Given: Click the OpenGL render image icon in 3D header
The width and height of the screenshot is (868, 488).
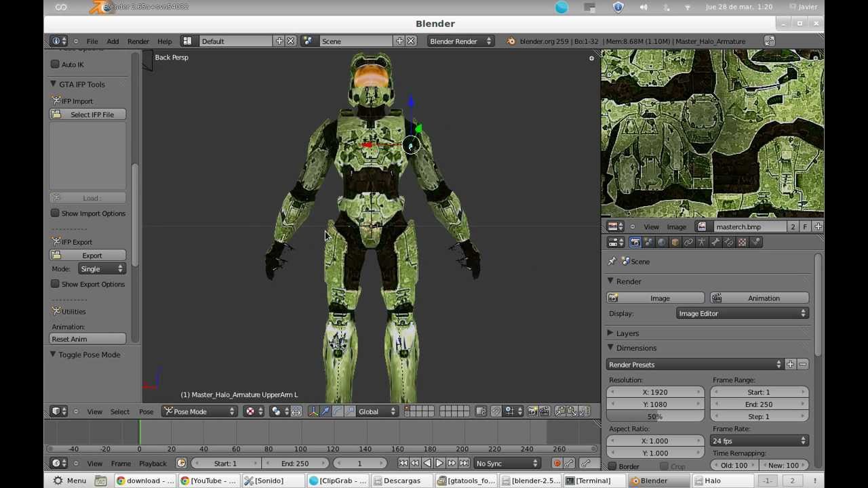Looking at the screenshot, I should [532, 411].
